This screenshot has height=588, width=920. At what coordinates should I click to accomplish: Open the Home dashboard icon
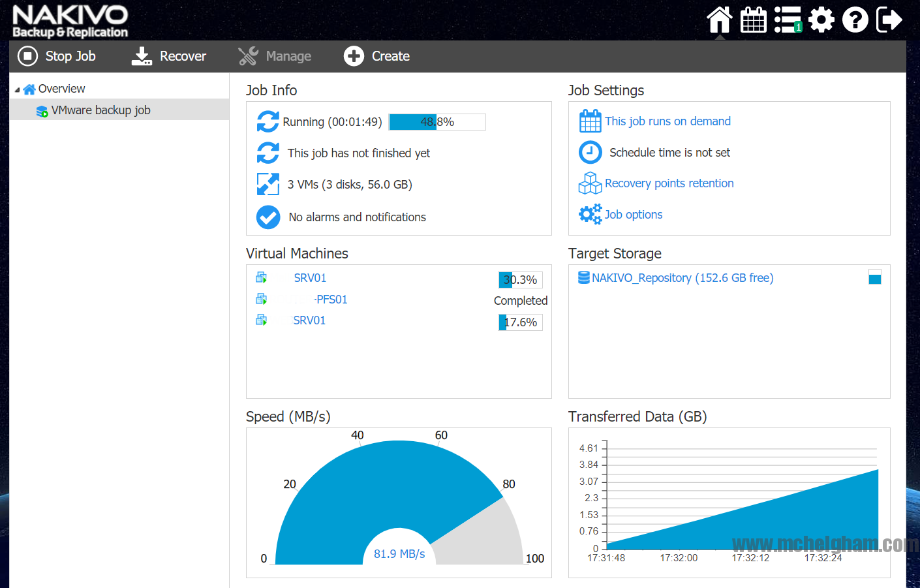pos(719,20)
